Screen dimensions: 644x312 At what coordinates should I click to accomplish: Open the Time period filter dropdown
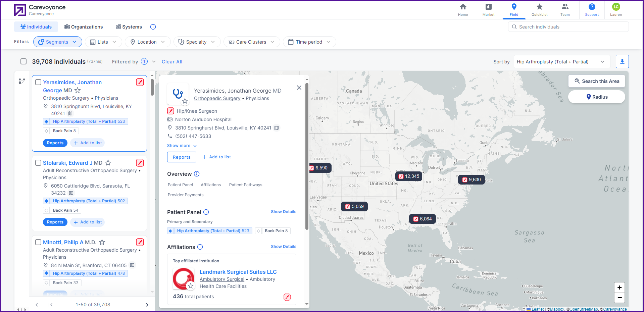tap(309, 42)
